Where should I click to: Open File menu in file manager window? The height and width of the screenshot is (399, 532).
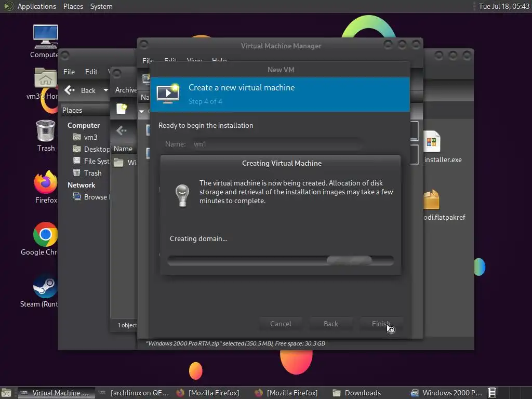[x=69, y=72]
